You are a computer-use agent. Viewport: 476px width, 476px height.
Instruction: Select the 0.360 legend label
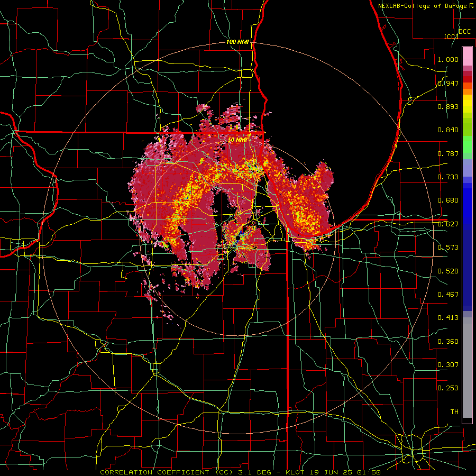[x=448, y=342]
